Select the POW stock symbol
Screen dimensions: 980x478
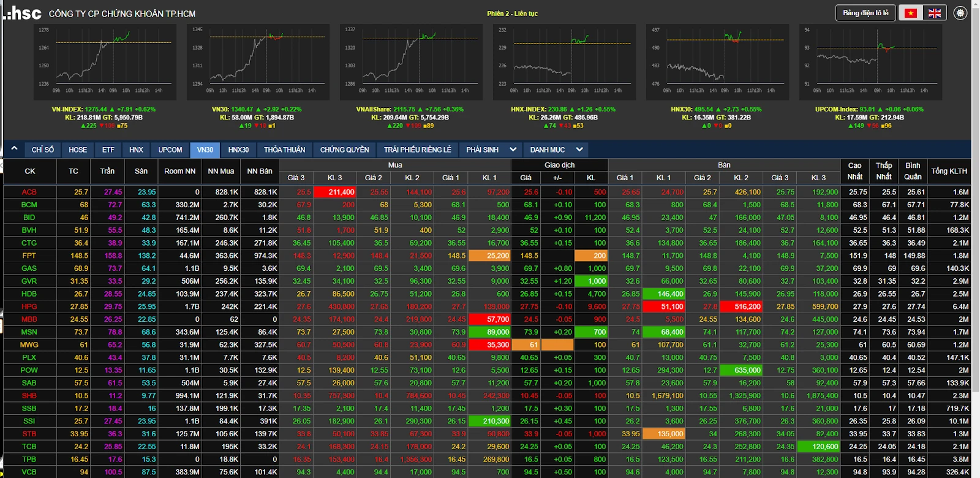(29, 370)
